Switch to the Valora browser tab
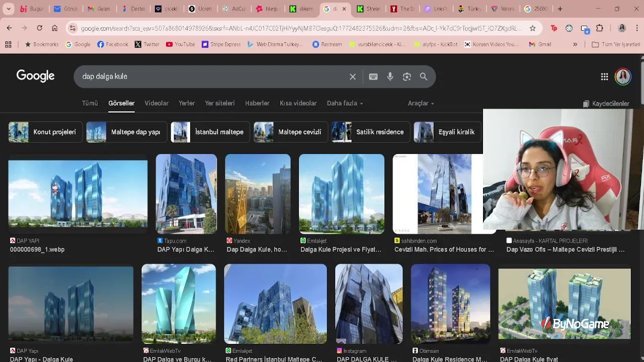Screen dimensions: 644x362 coord(502,9)
